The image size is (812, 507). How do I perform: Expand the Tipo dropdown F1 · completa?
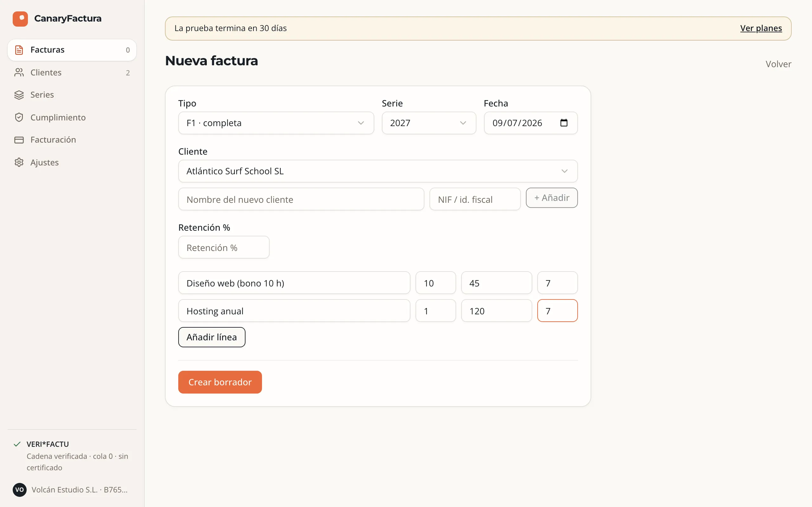(x=276, y=123)
